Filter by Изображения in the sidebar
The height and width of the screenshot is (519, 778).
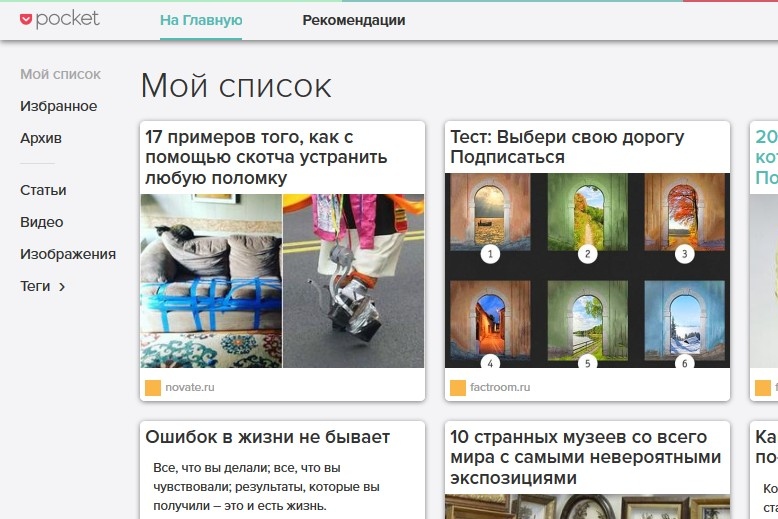68,254
